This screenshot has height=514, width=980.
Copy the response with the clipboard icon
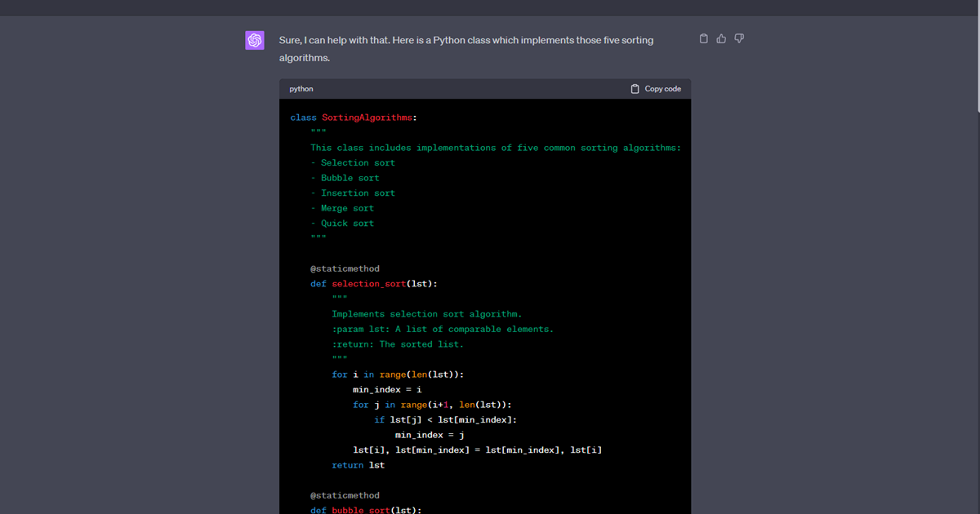point(704,38)
